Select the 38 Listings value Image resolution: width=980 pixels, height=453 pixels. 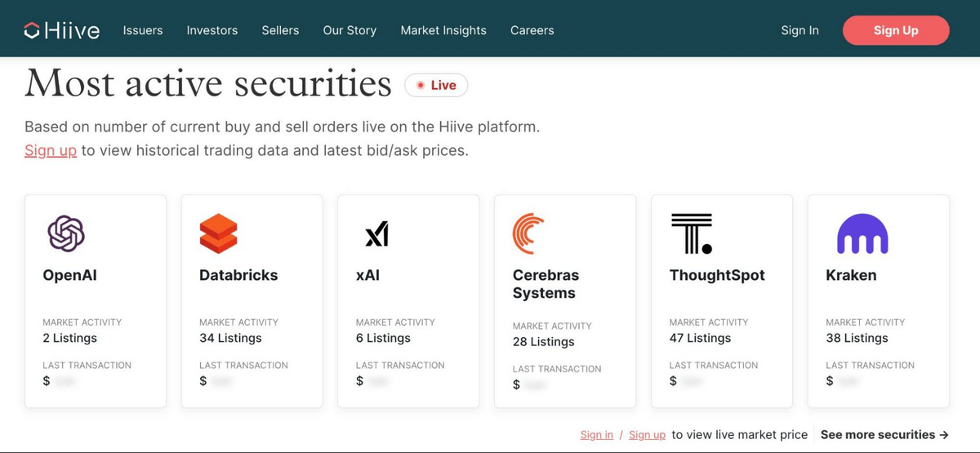[x=857, y=338]
